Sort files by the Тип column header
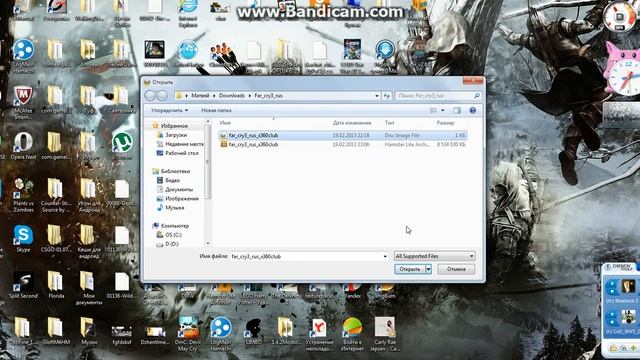Viewport: 640px width, 360px height. click(x=389, y=122)
